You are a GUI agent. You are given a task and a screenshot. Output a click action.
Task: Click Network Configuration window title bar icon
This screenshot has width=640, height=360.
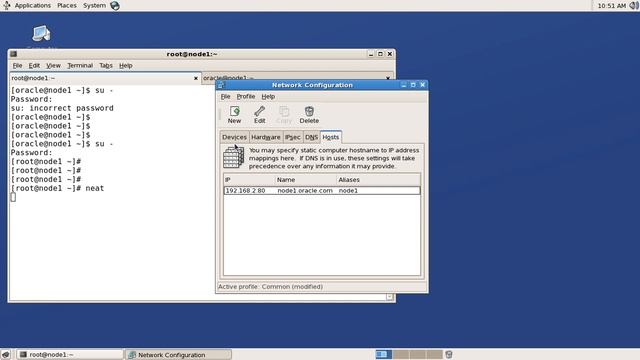(x=221, y=85)
